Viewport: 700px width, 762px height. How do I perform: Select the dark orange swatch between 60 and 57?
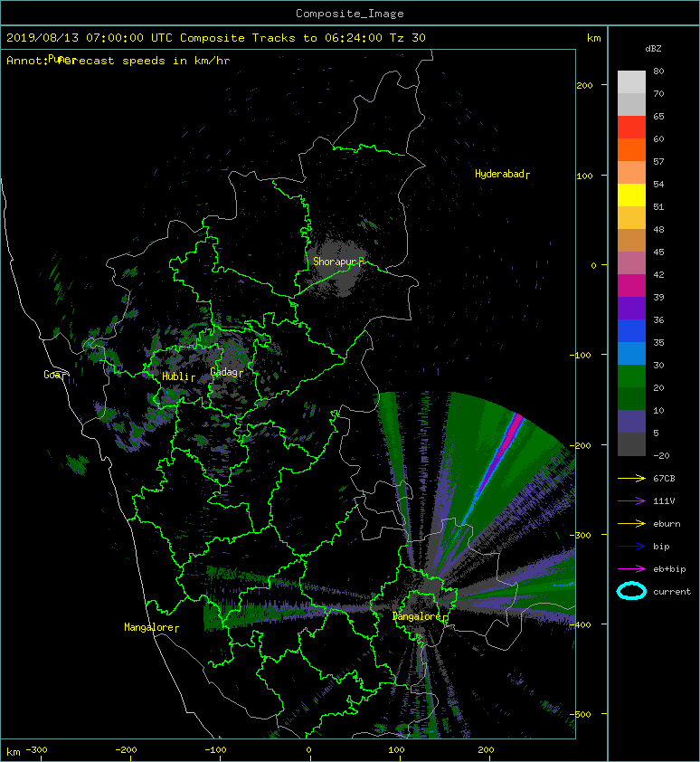(x=631, y=149)
